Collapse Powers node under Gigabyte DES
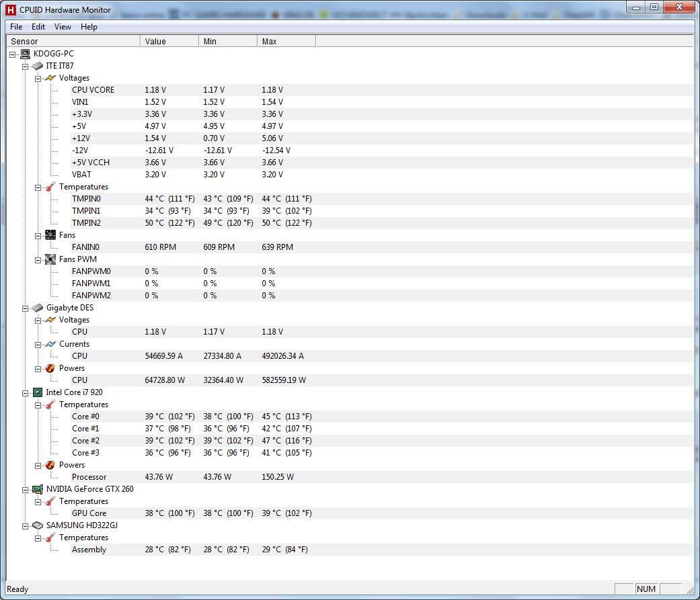Image resolution: width=700 pixels, height=600 pixels. coord(38,369)
